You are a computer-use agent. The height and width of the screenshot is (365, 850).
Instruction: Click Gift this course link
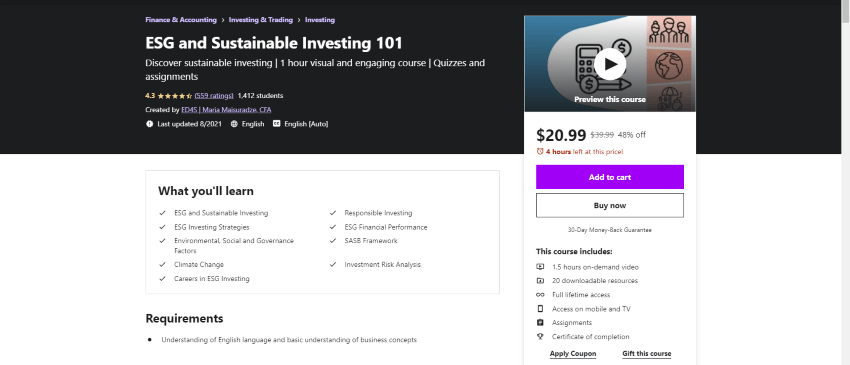pos(647,354)
